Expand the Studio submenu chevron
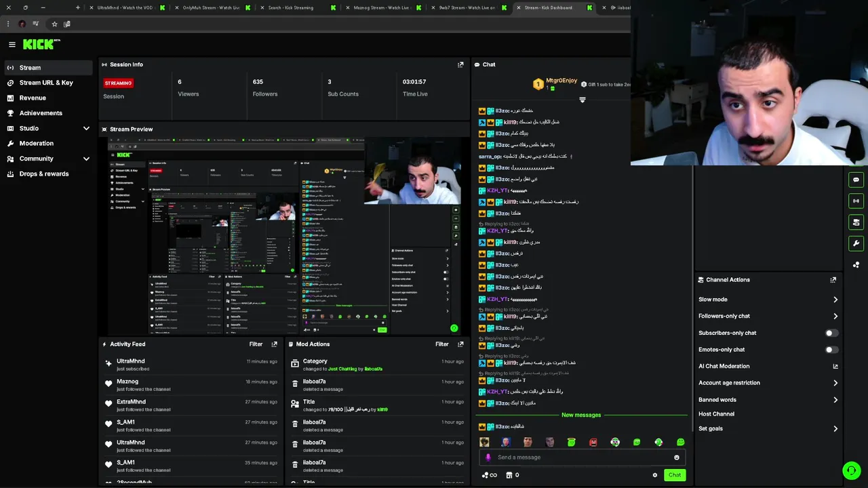 [86, 128]
